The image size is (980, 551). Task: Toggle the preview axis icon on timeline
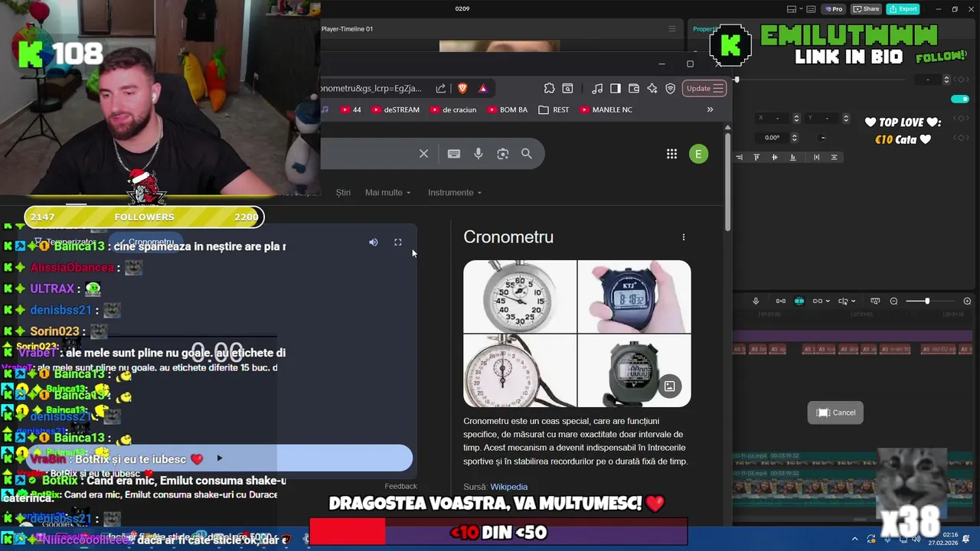click(875, 302)
